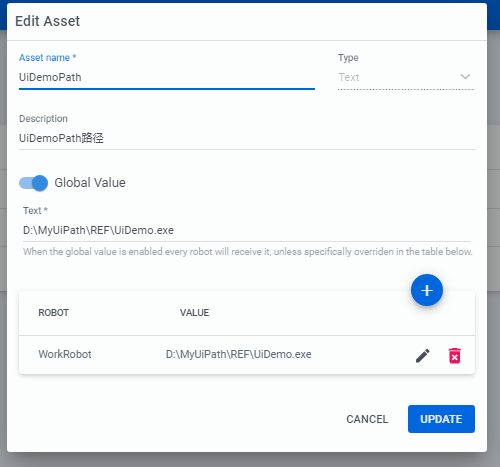This screenshot has height=467, width=500.
Task: Click into the Description input field
Action: 247,138
